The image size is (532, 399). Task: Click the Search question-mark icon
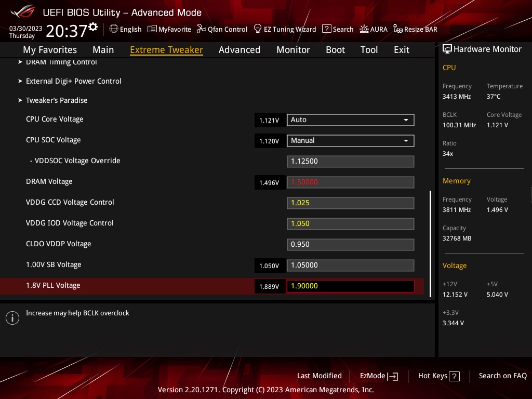point(326,29)
